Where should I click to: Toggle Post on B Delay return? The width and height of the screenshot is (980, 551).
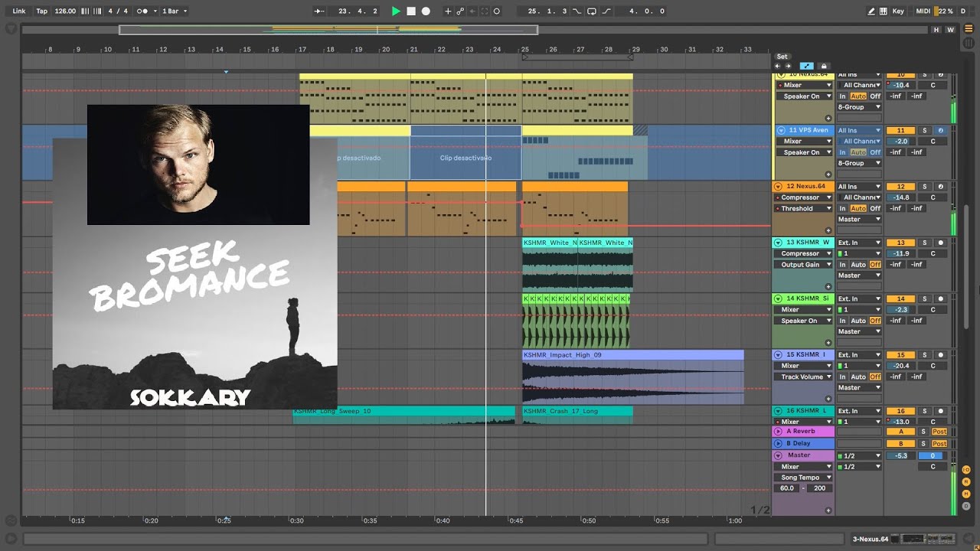coord(939,443)
